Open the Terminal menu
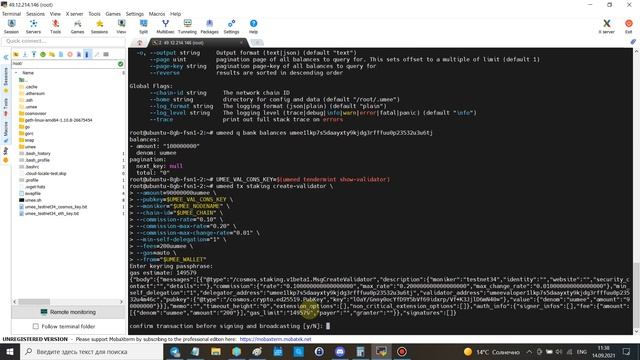 point(11,13)
